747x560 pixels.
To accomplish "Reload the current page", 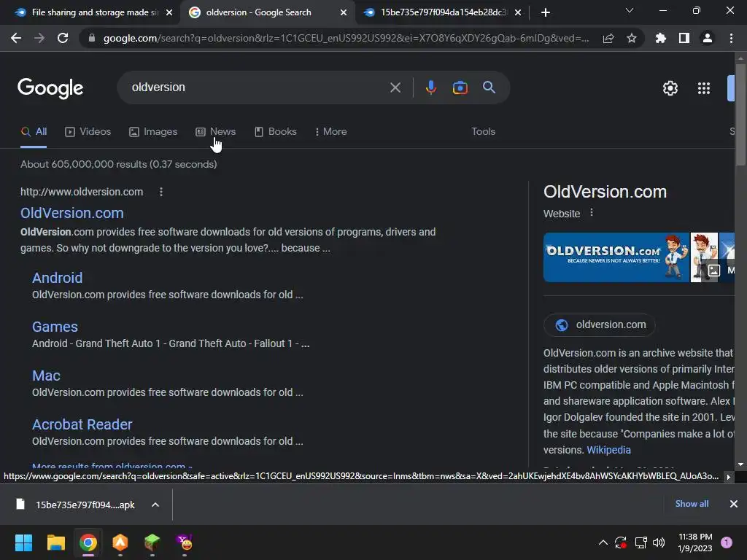I will [63, 38].
